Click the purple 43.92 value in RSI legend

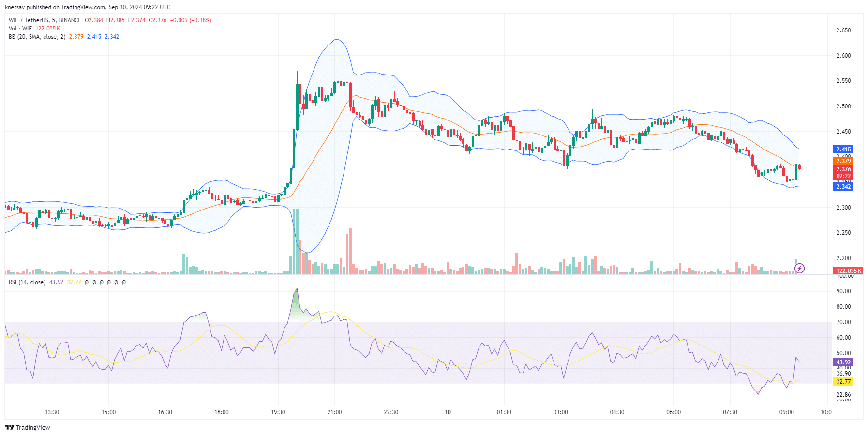tap(56, 282)
